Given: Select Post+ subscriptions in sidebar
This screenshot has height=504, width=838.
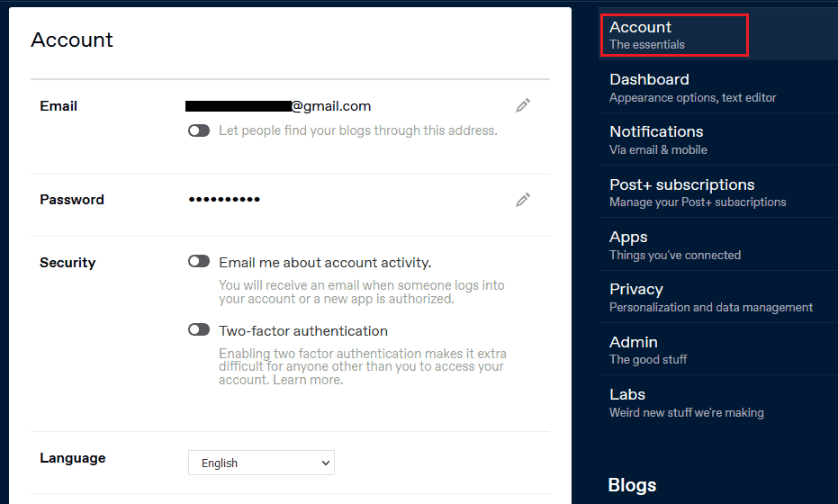Looking at the screenshot, I should coord(717,193).
